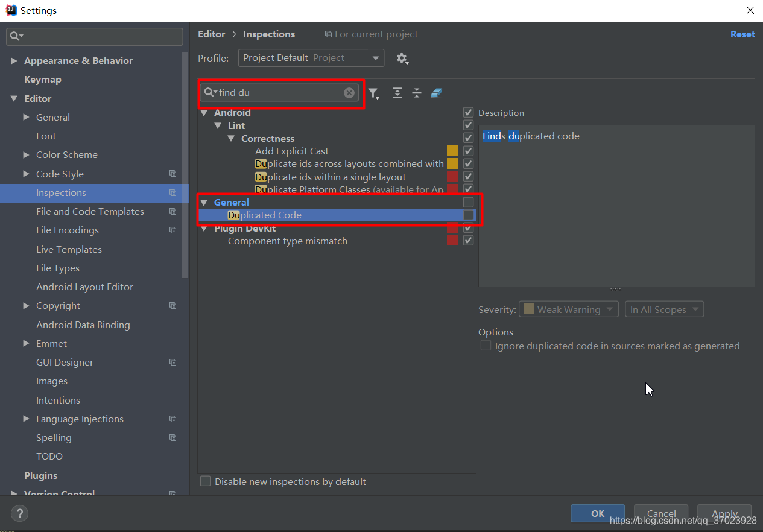This screenshot has height=532, width=763.
Task: Open the File Types settings page
Action: coord(57,268)
